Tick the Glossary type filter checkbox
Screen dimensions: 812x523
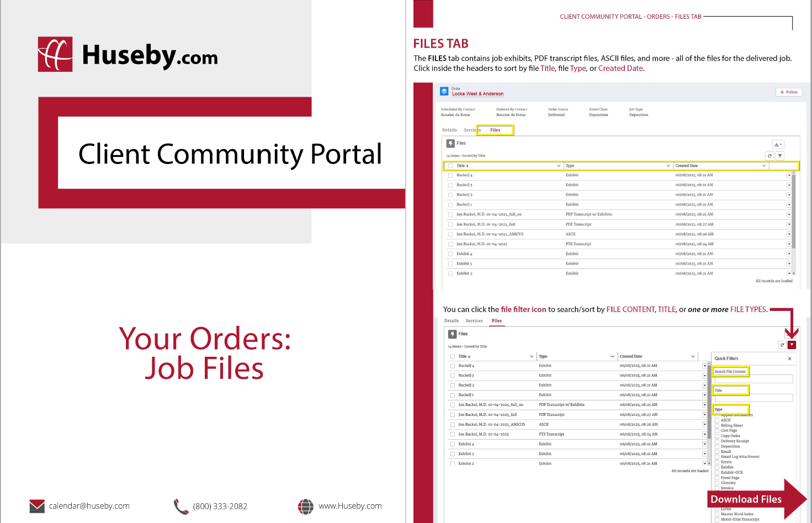tap(717, 483)
